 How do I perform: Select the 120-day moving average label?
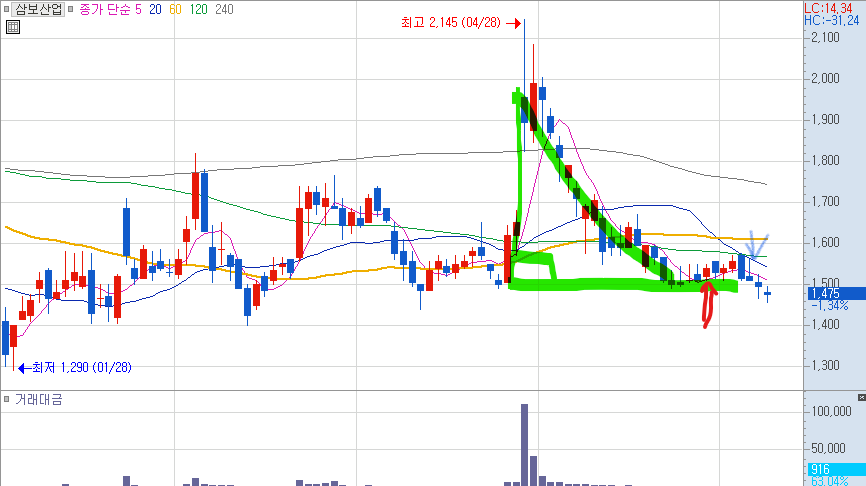tap(198, 9)
